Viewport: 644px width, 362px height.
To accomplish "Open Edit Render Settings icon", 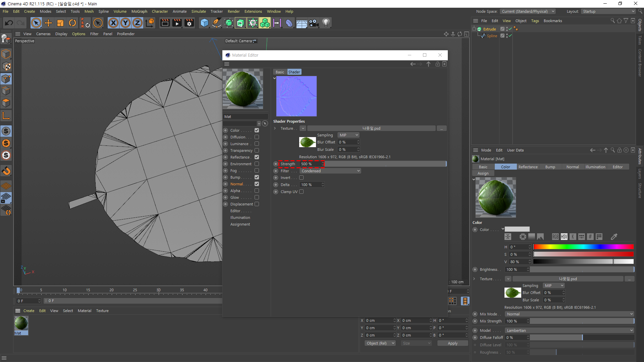I will tap(189, 23).
